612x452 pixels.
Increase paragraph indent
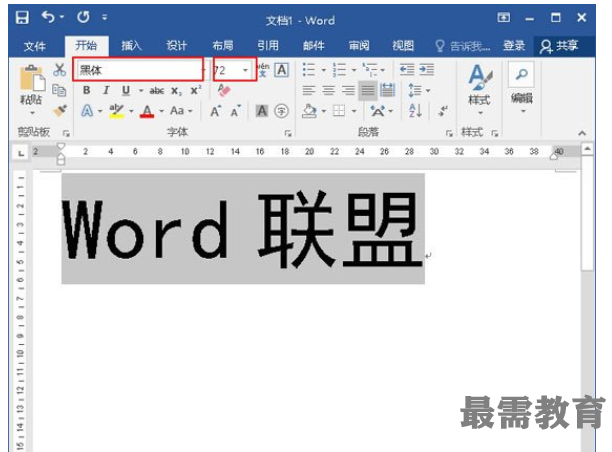[x=427, y=70]
